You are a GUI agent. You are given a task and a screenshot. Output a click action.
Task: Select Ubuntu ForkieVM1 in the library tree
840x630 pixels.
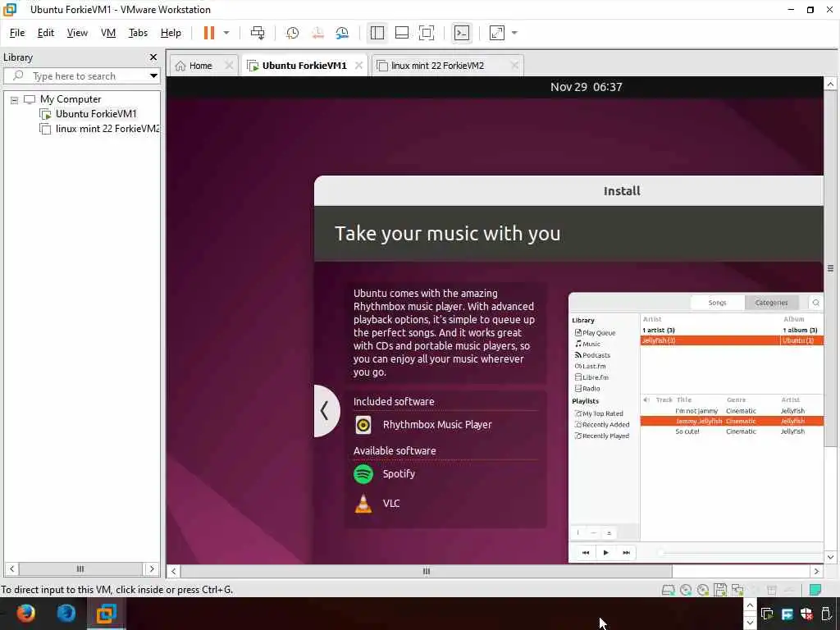[96, 113]
